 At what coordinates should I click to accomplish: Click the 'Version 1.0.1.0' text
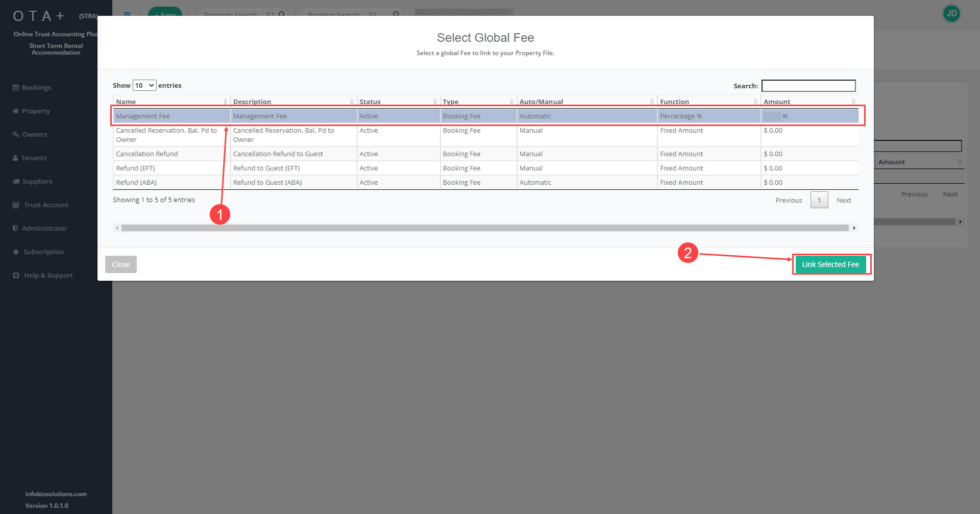coord(47,506)
